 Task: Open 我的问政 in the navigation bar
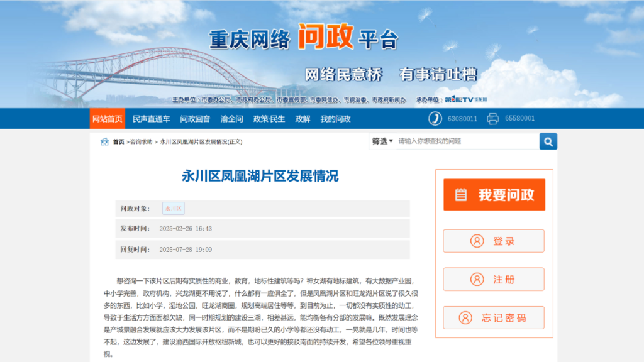point(335,119)
